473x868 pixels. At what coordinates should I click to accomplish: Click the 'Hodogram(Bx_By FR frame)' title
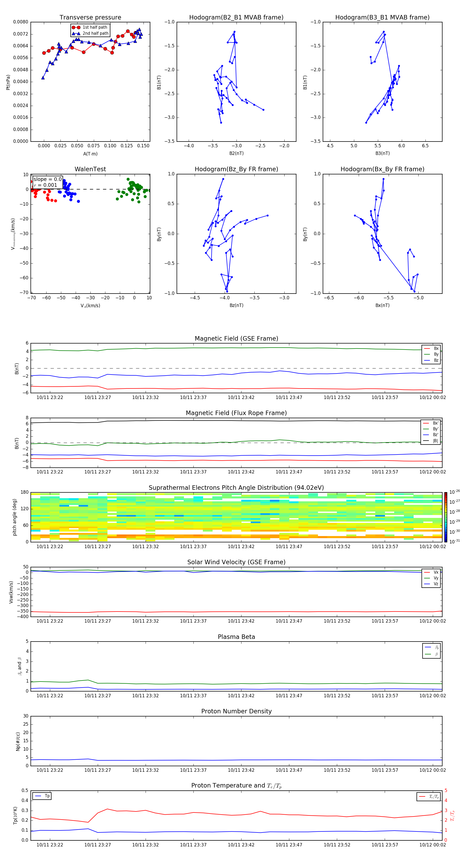point(382,169)
